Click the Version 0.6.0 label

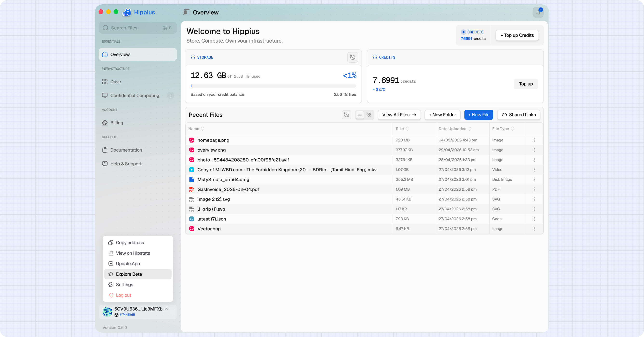115,328
